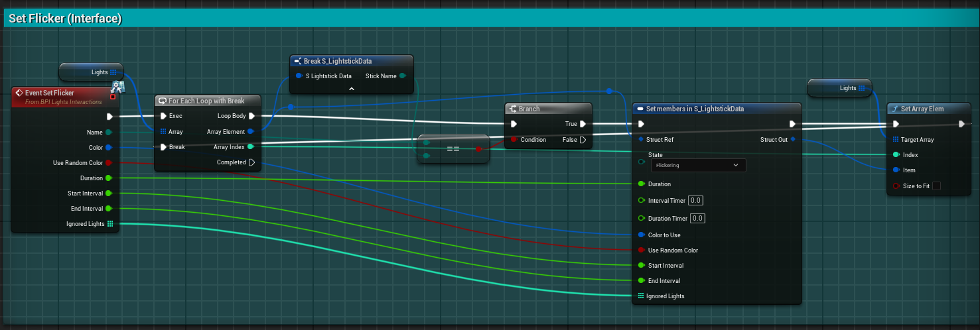Viewport: 980px width, 330px height.
Task: Click the Interval Timer value field
Action: coord(696,200)
